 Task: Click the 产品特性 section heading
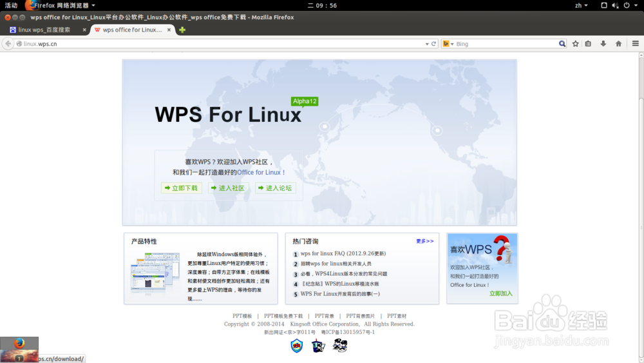click(x=144, y=241)
